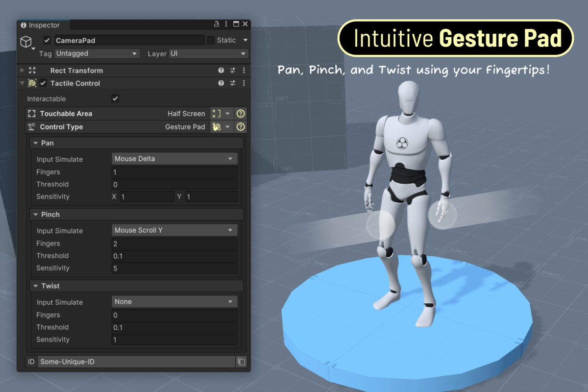The width and height of the screenshot is (588, 392).
Task: Click the Twist Sensitivity field
Action: [174, 340]
